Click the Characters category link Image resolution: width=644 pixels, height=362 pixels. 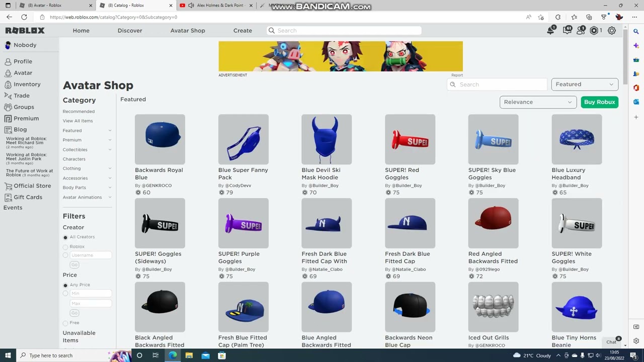[74, 159]
